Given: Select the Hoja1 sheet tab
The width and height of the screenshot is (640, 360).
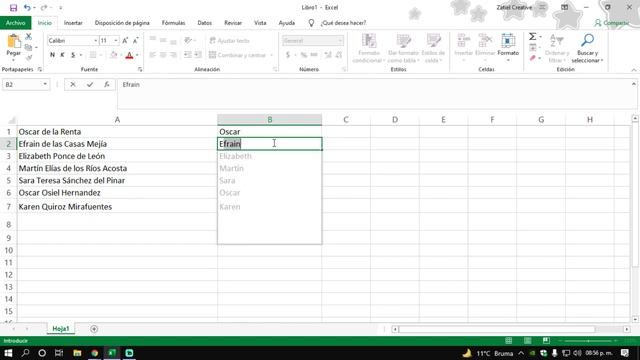Looking at the screenshot, I should 61,329.
